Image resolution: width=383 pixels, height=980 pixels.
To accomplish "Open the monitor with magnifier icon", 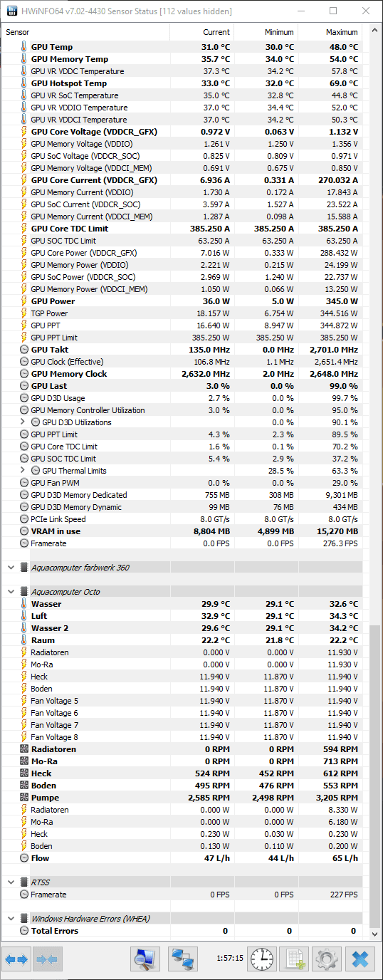I will click(145, 959).
